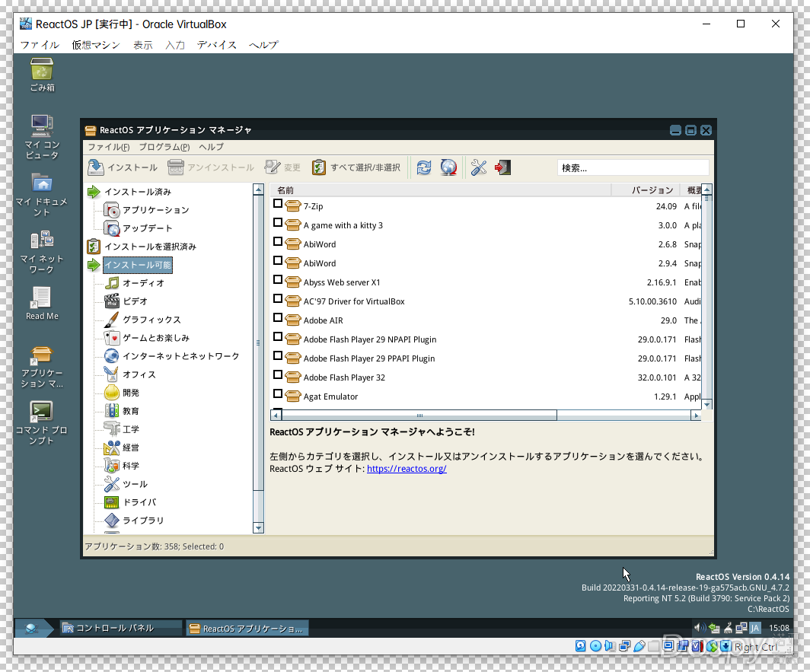
Task: Check AC'97 Driver for VirtualBox checkbox
Action: tap(278, 298)
